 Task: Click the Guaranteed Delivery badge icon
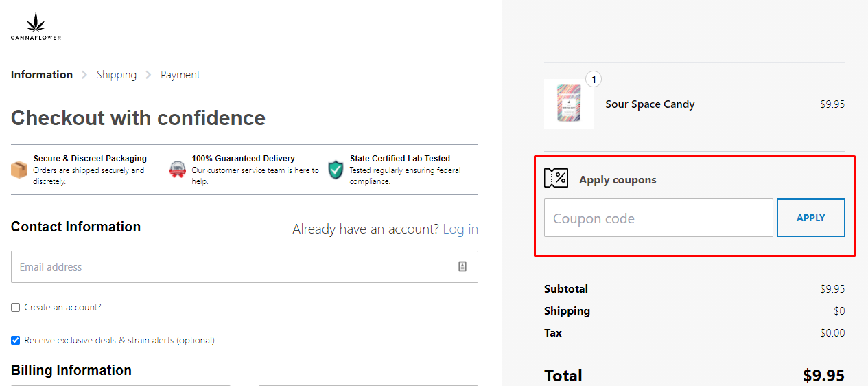(x=178, y=170)
